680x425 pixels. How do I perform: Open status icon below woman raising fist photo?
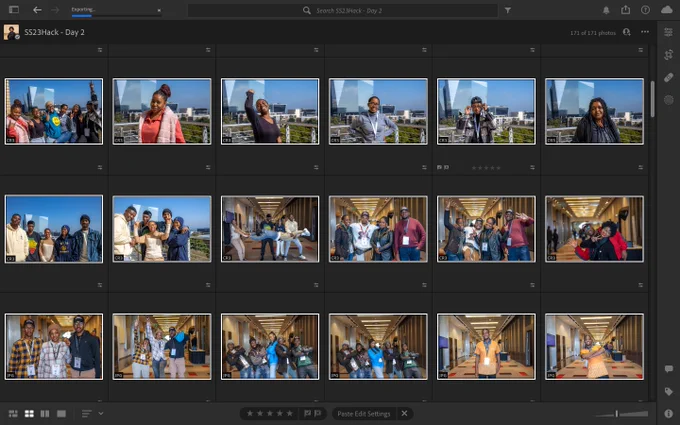point(316,167)
